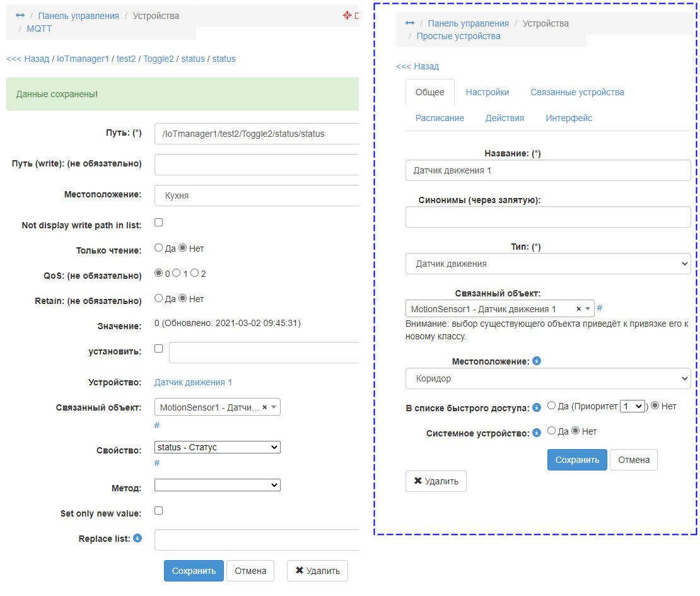Open test2 path link
Screen dimensions: 700x596
(x=126, y=59)
